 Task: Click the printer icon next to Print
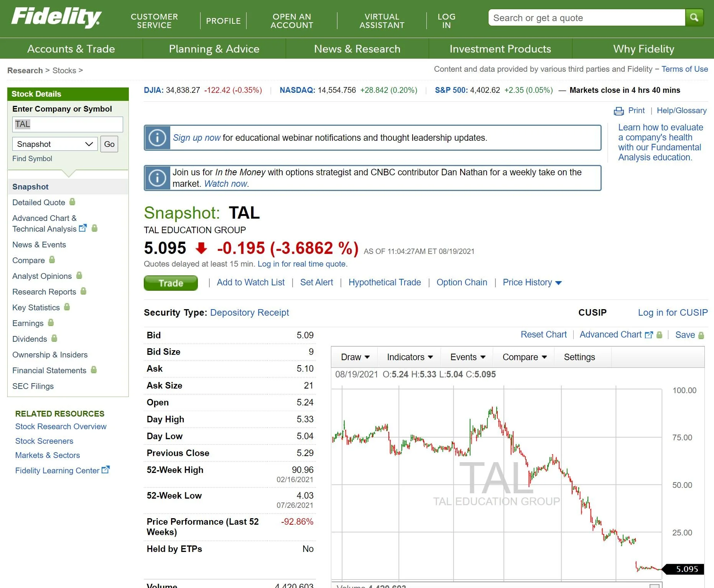619,111
